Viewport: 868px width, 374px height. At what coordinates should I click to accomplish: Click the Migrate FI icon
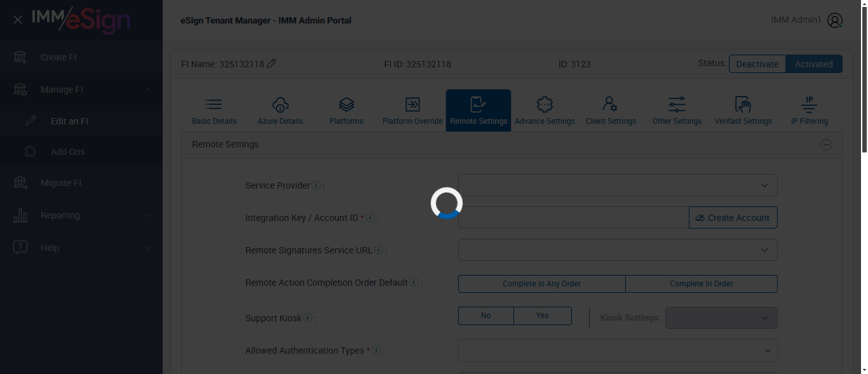point(20,183)
